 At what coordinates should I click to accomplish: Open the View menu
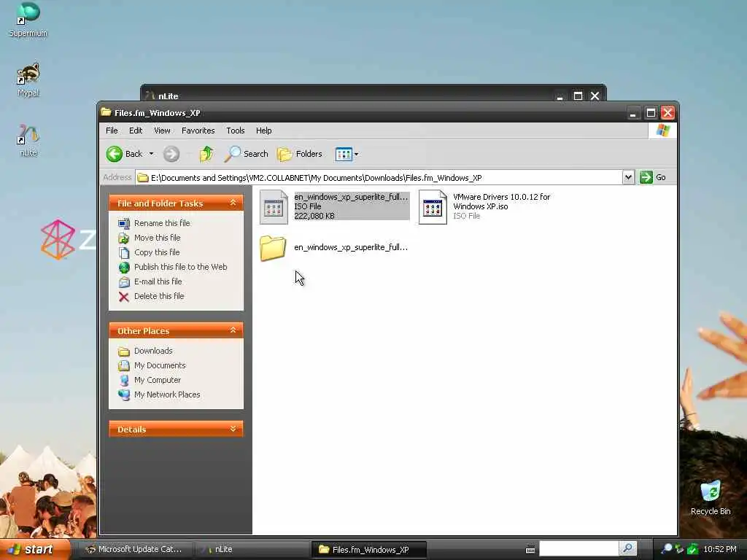[x=162, y=131]
